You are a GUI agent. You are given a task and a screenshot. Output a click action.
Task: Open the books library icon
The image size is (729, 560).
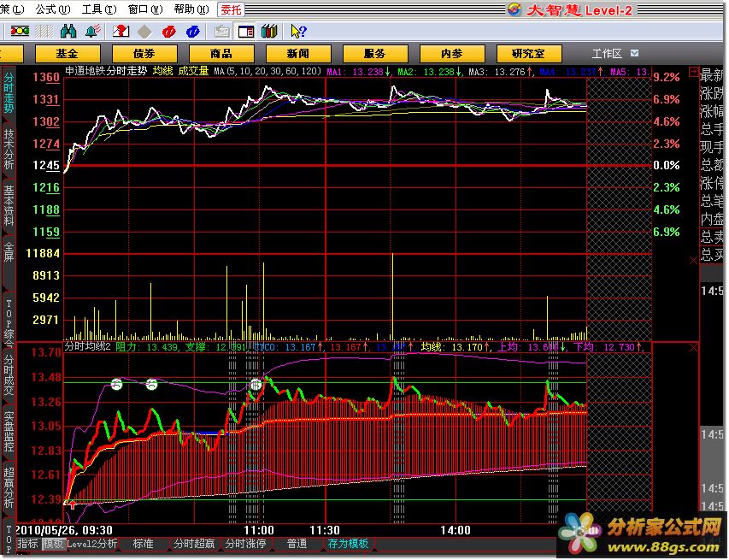click(x=270, y=32)
